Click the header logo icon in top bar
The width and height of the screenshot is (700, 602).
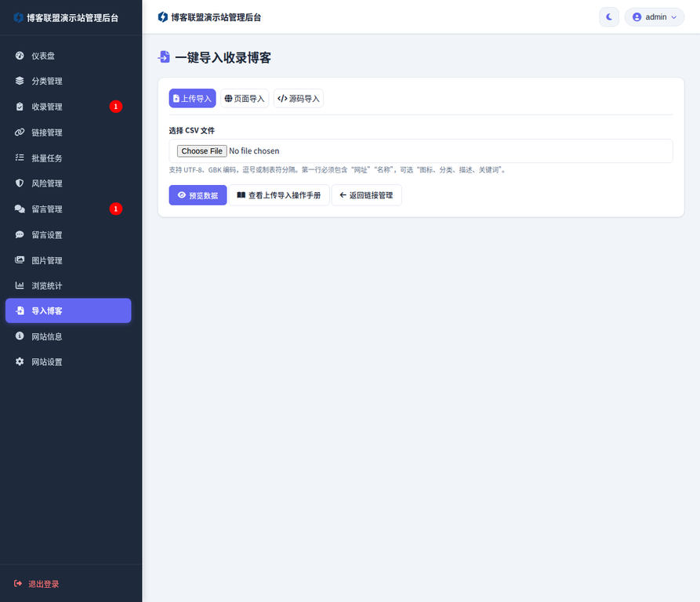point(163,17)
